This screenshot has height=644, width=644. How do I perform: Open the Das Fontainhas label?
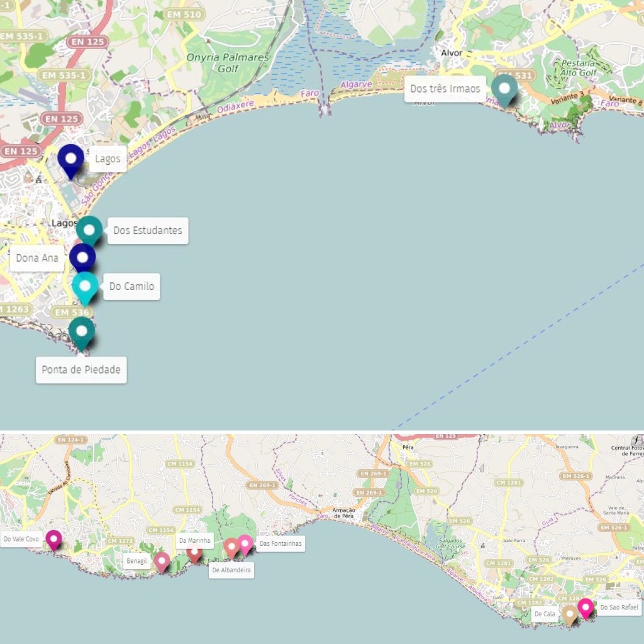(x=280, y=543)
